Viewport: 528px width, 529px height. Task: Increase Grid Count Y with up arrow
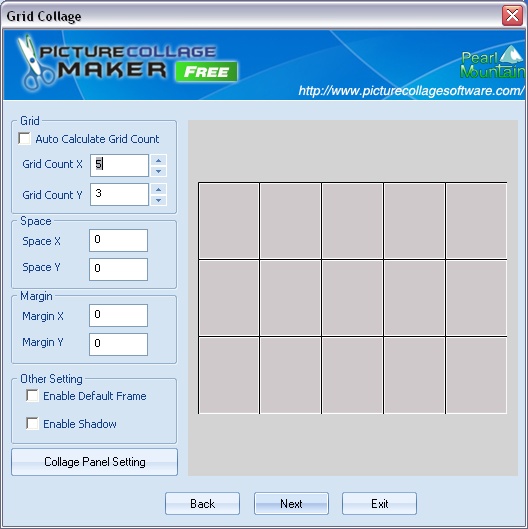point(159,189)
